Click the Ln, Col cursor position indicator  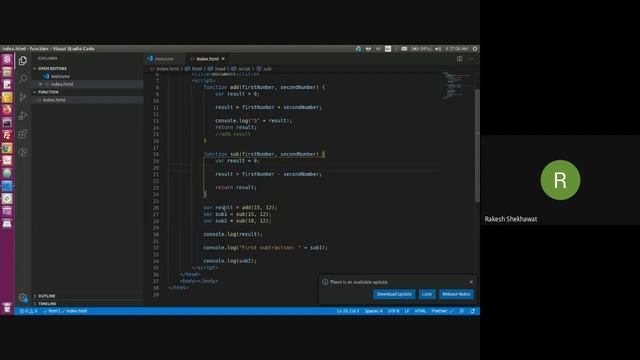tap(348, 311)
